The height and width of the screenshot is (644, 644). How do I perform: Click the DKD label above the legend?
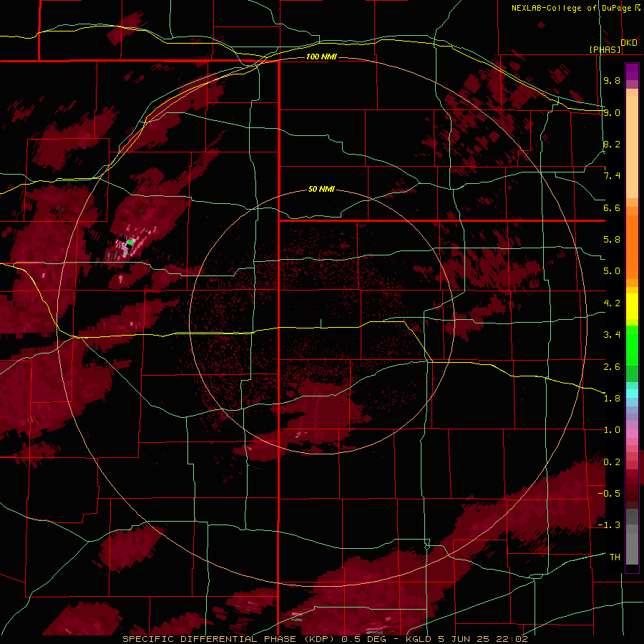(629, 43)
